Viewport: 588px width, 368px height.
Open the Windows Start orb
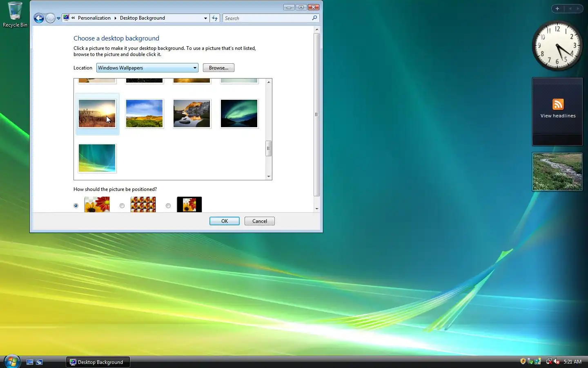[x=12, y=361]
